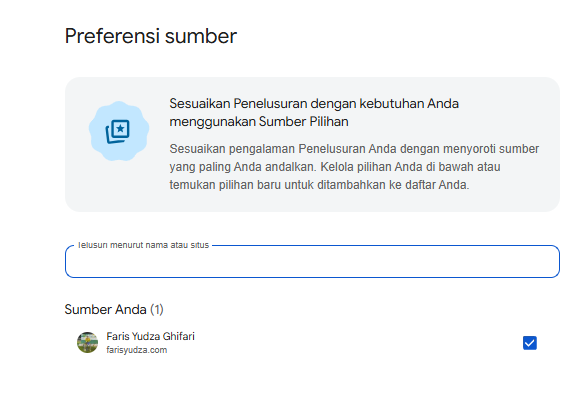Image resolution: width=571 pixels, height=408 pixels.
Task: Click the word 'Penelusuran' in the card heading
Action: pos(270,103)
